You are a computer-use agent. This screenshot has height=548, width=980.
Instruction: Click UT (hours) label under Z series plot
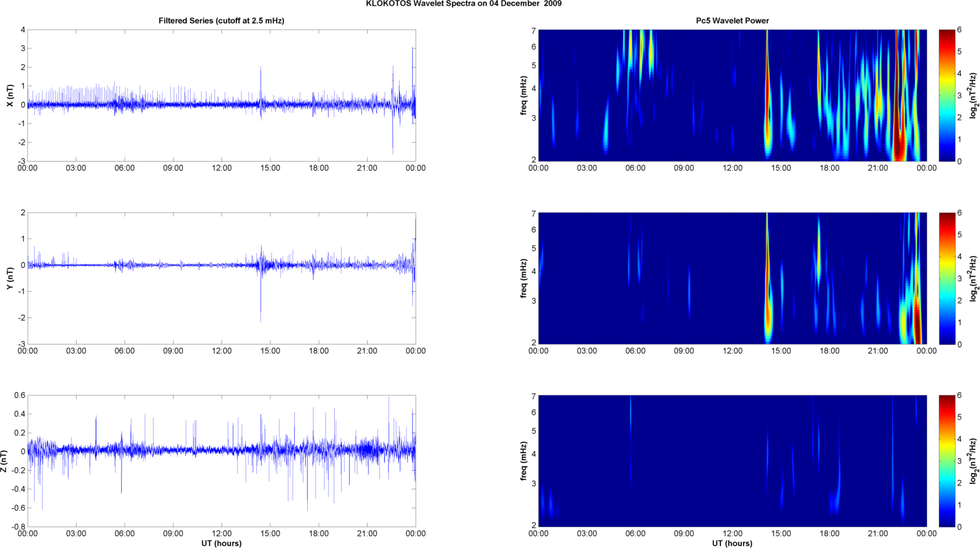221,543
